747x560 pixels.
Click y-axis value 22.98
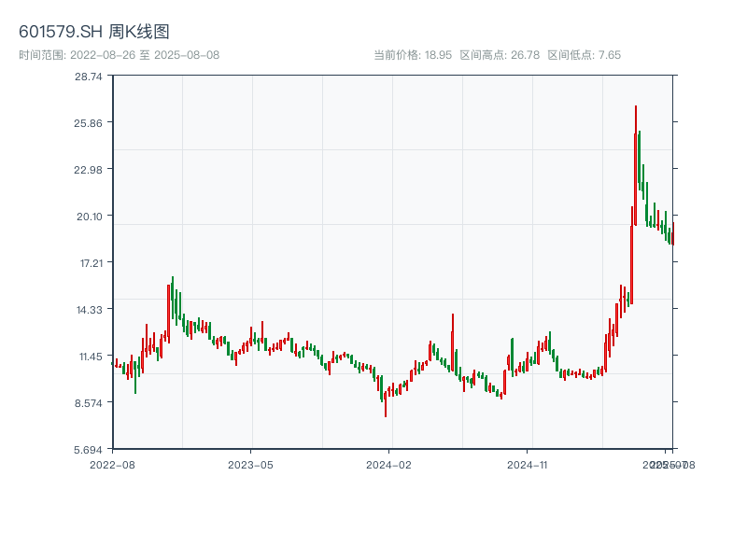coord(88,170)
